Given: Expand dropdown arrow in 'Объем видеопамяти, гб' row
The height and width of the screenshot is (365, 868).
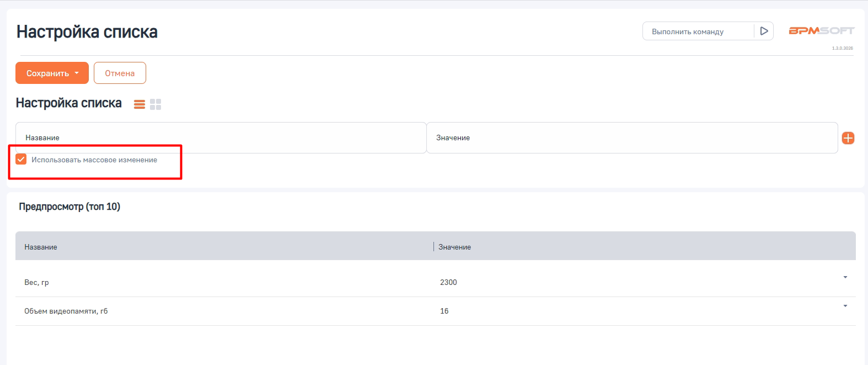Looking at the screenshot, I should pyautogui.click(x=845, y=306).
